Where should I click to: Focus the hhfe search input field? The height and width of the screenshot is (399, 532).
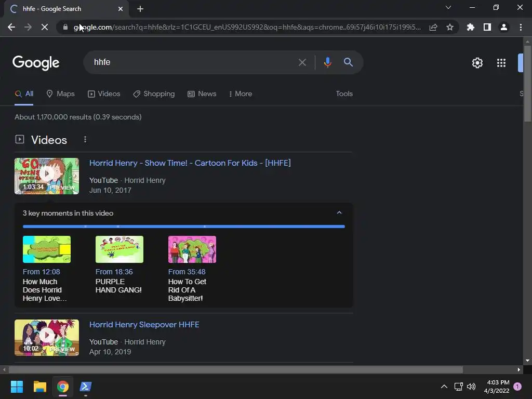point(193,62)
